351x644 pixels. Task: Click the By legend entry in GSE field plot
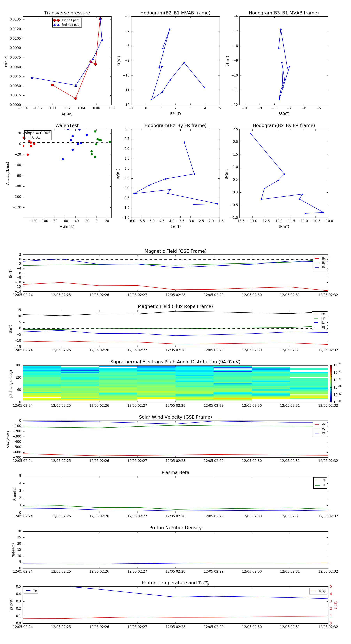[x=320, y=263]
